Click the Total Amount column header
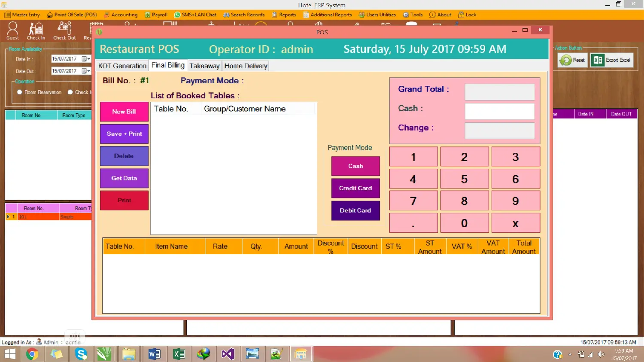The image size is (644, 362). [x=524, y=247]
